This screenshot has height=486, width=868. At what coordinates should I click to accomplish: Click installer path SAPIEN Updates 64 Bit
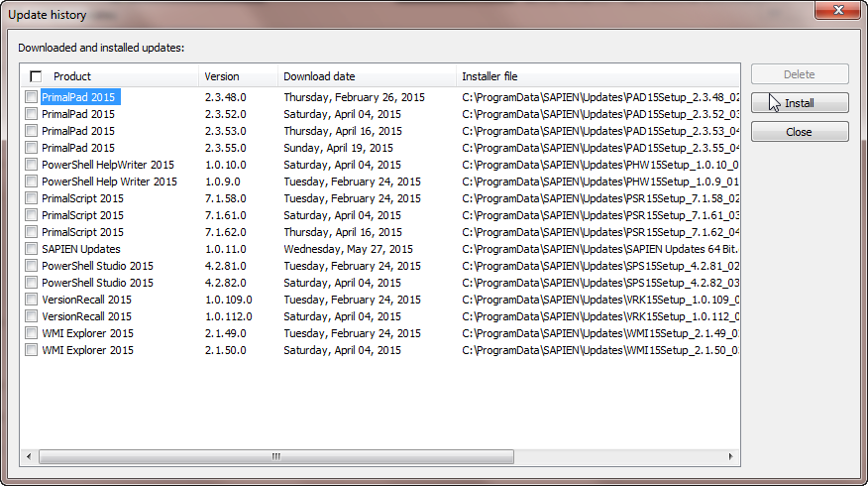(600, 249)
